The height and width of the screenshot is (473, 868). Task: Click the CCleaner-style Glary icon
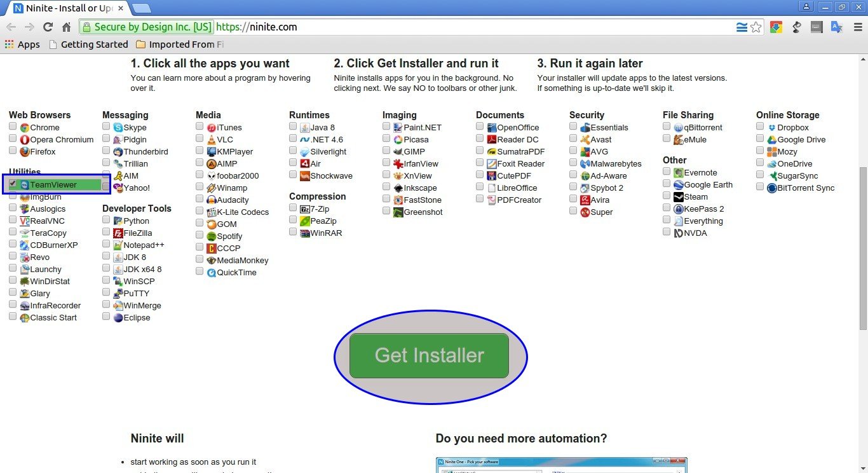point(25,294)
